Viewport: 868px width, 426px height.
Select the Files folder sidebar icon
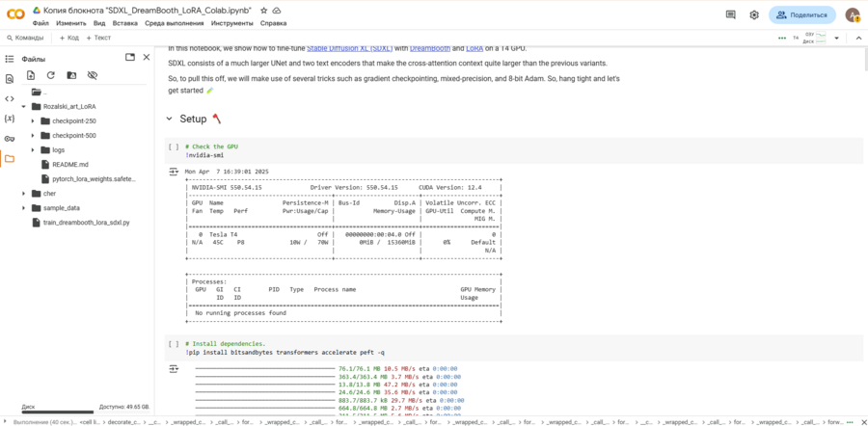pos(9,159)
